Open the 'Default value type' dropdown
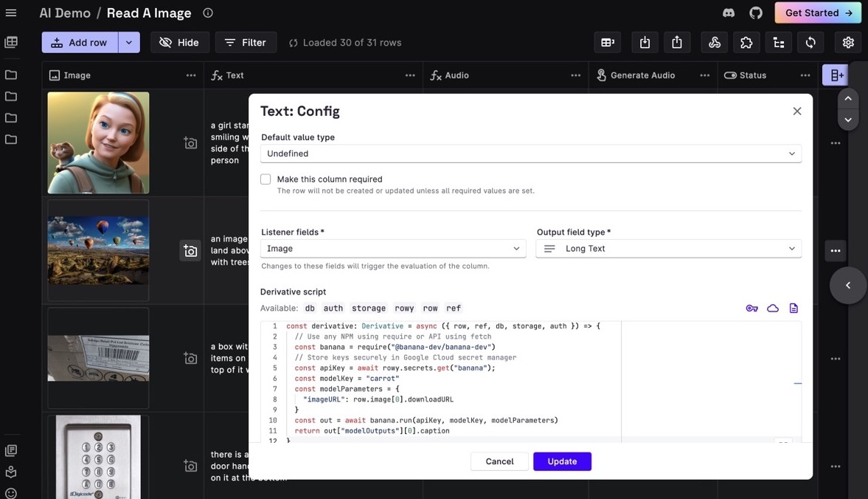Image resolution: width=868 pixels, height=499 pixels. click(x=530, y=153)
